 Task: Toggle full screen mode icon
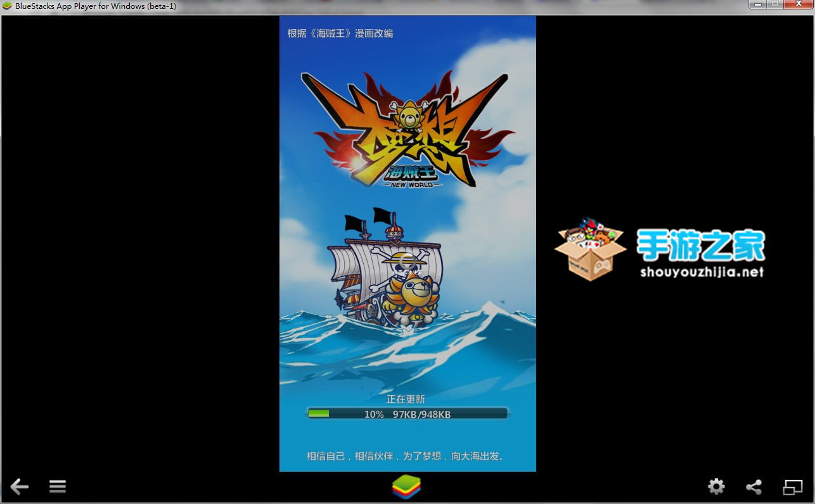point(793,486)
